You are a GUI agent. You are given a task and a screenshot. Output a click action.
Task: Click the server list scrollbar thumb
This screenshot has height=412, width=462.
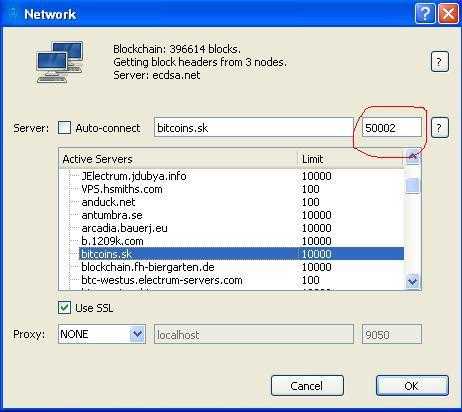coord(413,185)
